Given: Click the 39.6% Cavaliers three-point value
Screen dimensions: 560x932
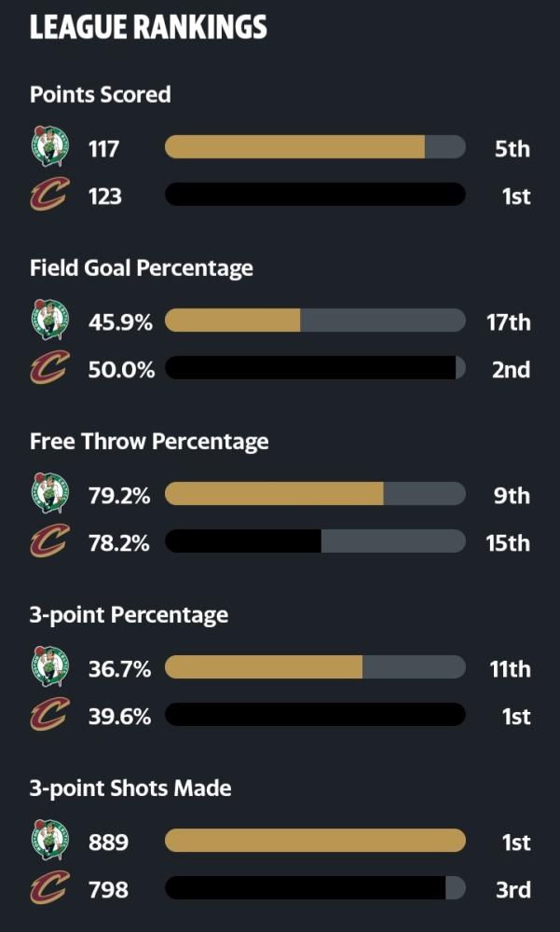Looking at the screenshot, I should (x=119, y=718).
